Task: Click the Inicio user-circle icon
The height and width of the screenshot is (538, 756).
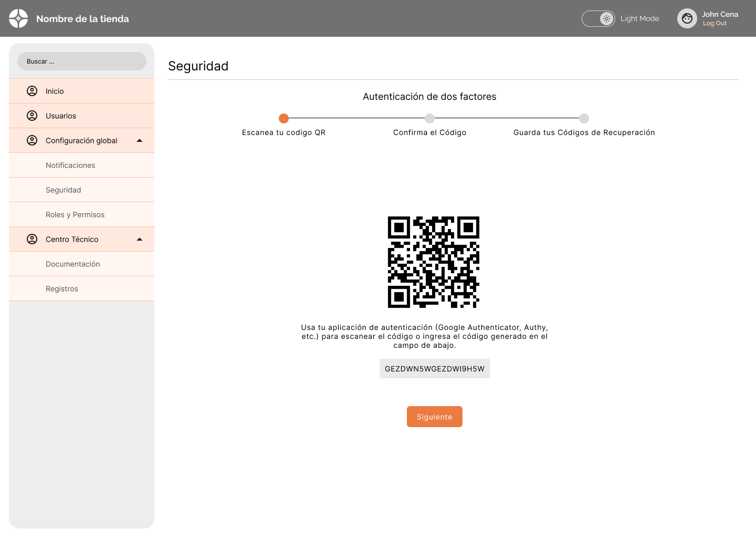Action: point(32,91)
